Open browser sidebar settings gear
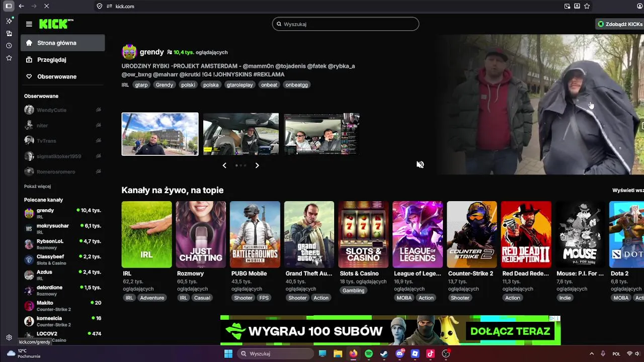The width and height of the screenshot is (644, 362). (x=9, y=337)
